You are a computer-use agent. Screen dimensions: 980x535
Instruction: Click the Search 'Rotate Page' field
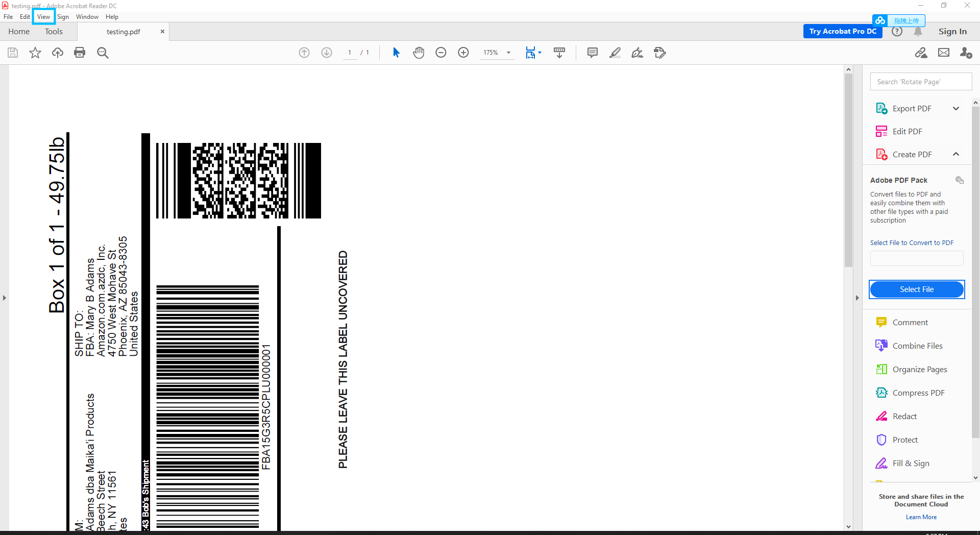(x=921, y=82)
